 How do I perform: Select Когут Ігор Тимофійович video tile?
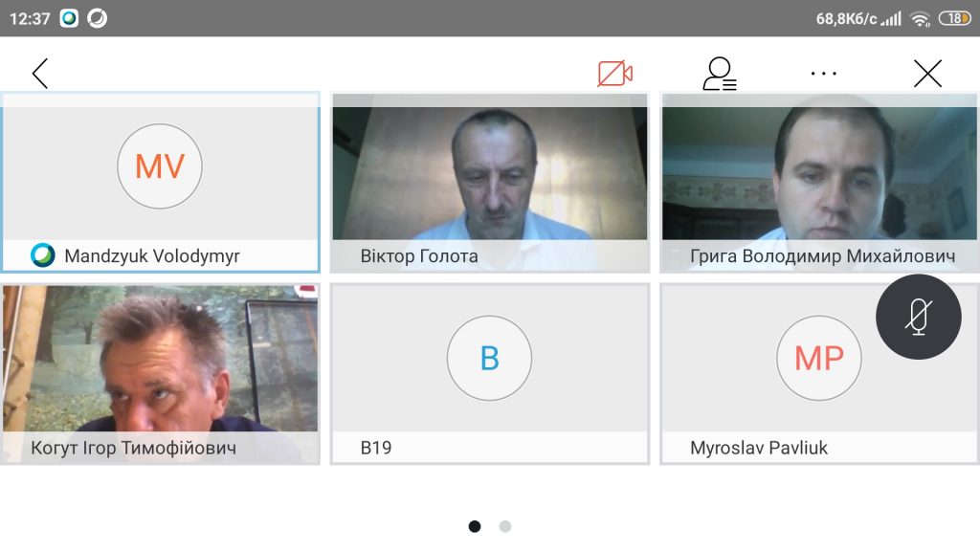pyautogui.click(x=160, y=374)
